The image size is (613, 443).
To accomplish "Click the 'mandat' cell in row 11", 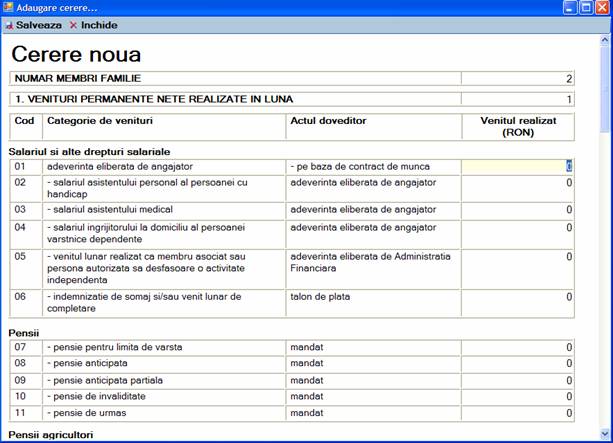I will click(307, 413).
